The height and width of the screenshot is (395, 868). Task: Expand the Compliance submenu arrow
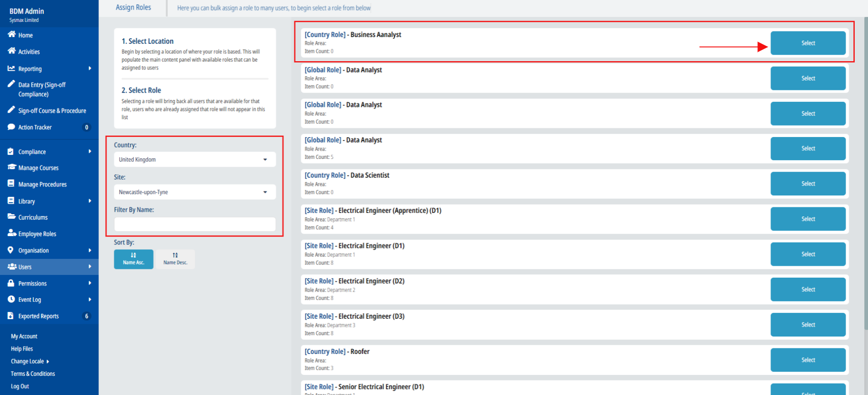pos(90,151)
